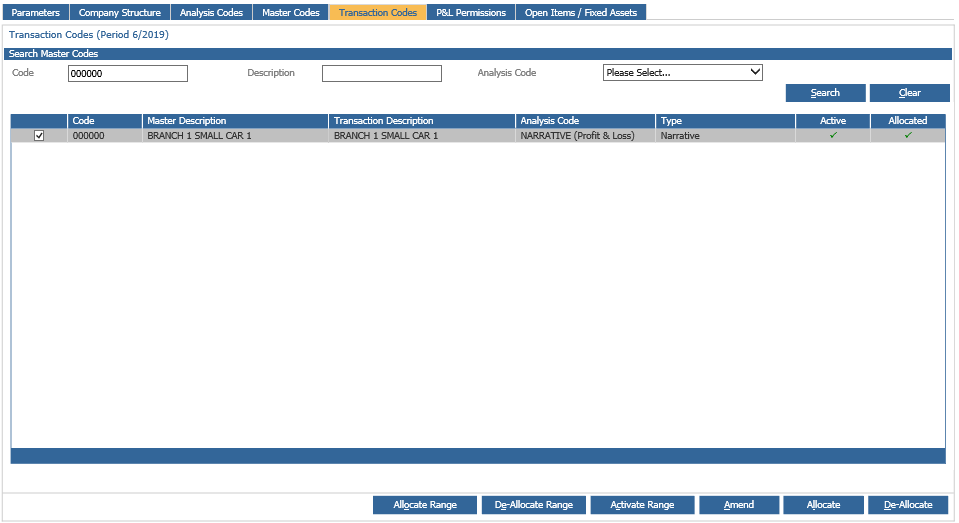Click the Transaction Description column header

(x=422, y=121)
